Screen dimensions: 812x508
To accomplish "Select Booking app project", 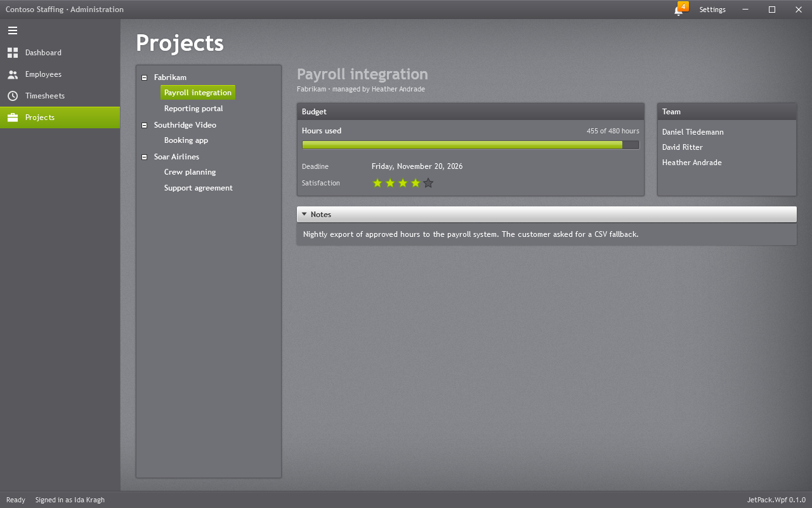I will pyautogui.click(x=186, y=140).
